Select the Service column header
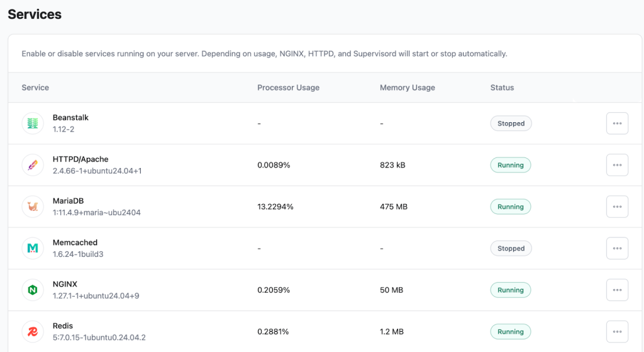Image resolution: width=644 pixels, height=352 pixels. click(35, 88)
